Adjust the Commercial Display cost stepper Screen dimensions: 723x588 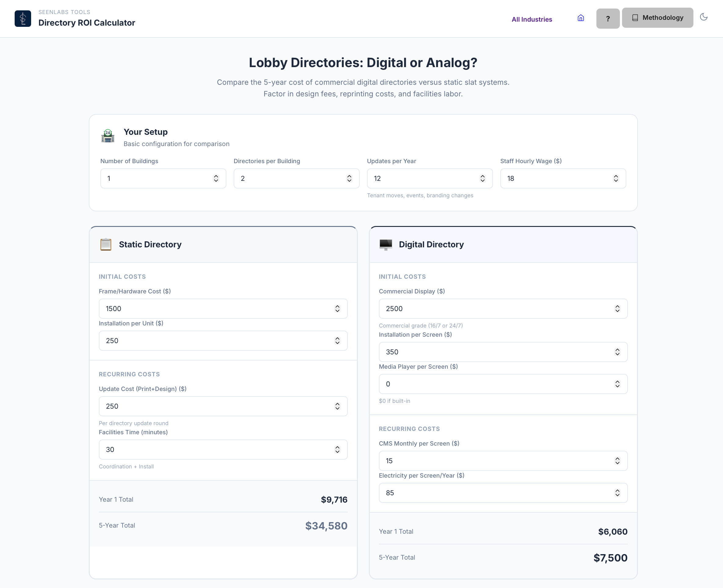tap(617, 309)
